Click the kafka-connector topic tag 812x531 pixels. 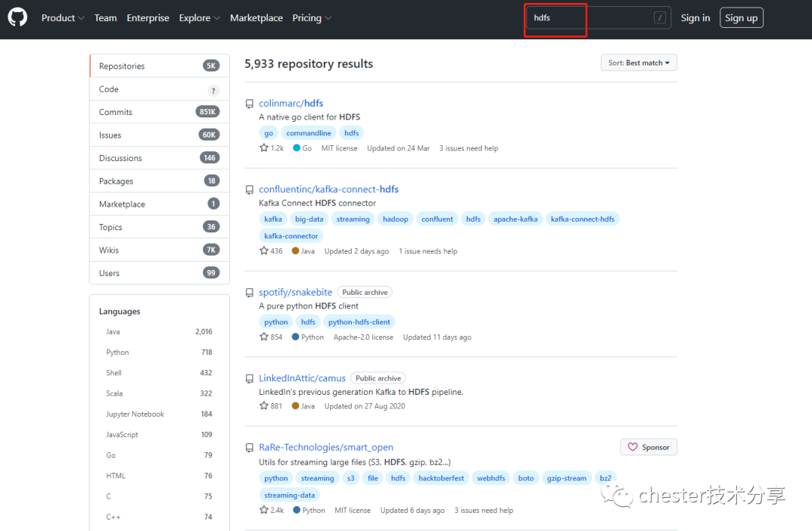point(291,235)
